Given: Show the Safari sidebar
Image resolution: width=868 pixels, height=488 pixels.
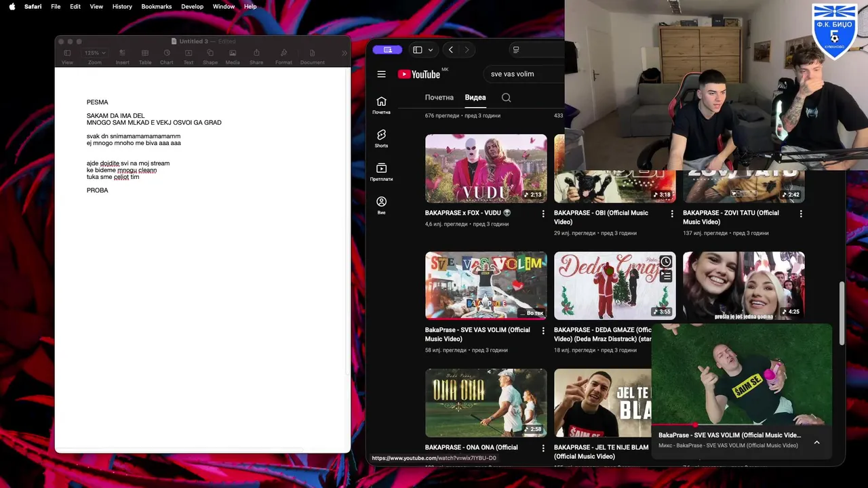Looking at the screenshot, I should click(x=418, y=49).
